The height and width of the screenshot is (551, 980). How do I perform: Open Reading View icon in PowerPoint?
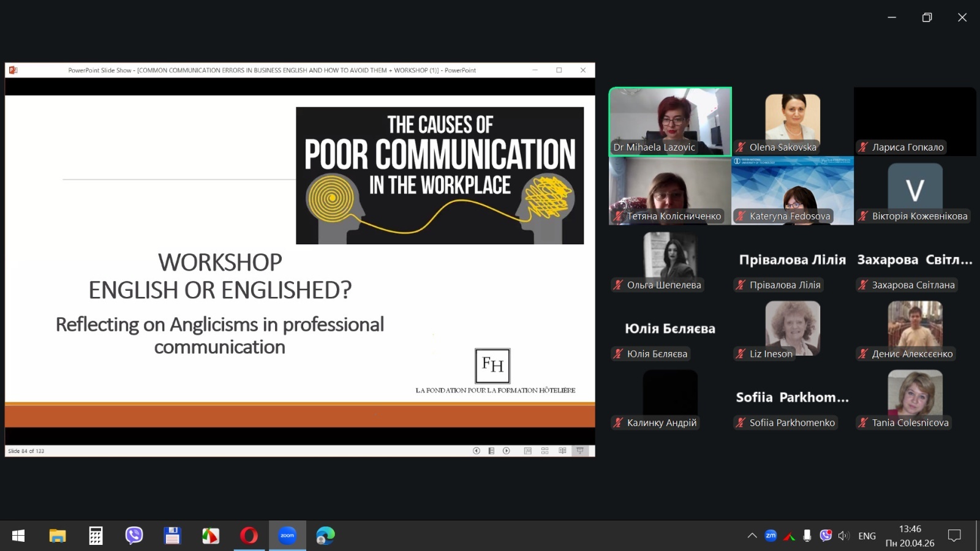pos(562,451)
